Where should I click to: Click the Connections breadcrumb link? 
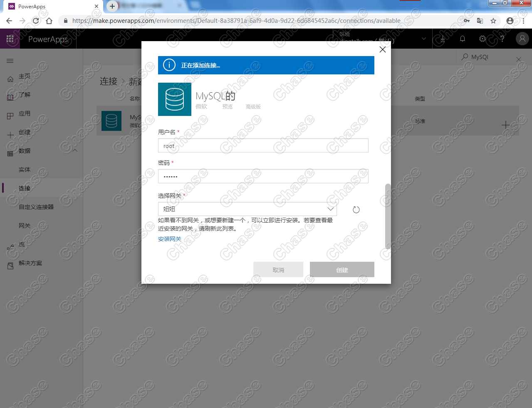109,81
